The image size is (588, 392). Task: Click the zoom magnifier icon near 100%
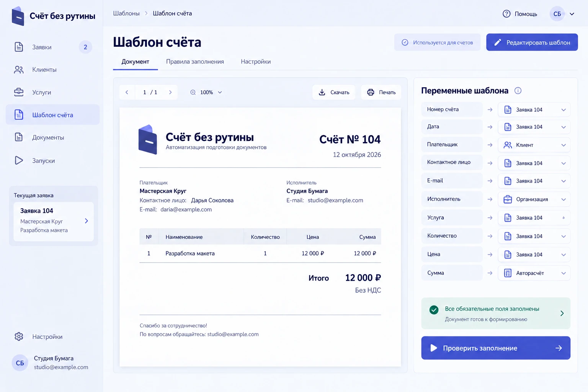(193, 92)
